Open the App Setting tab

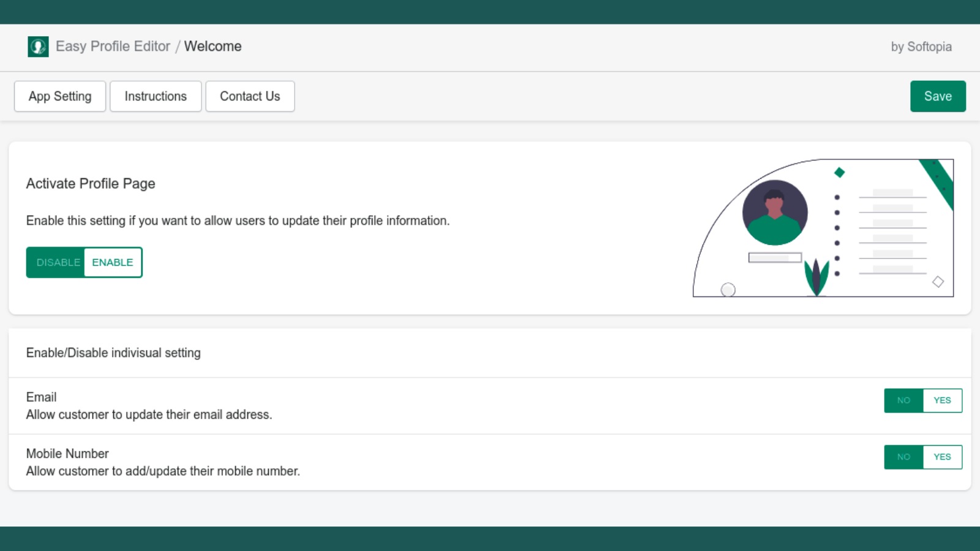[x=59, y=96]
